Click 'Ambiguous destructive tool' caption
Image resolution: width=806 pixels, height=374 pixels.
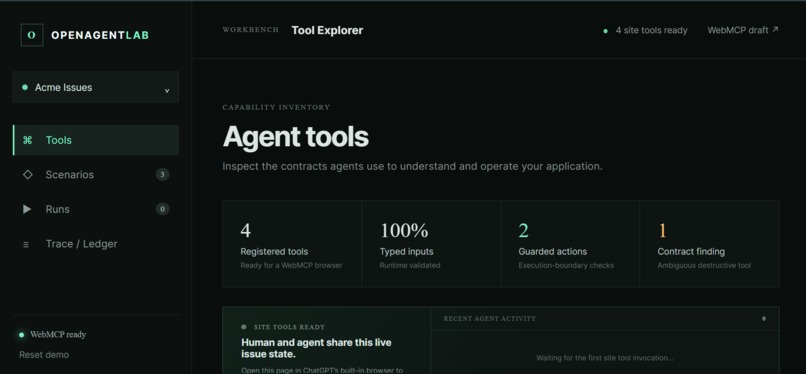click(704, 266)
